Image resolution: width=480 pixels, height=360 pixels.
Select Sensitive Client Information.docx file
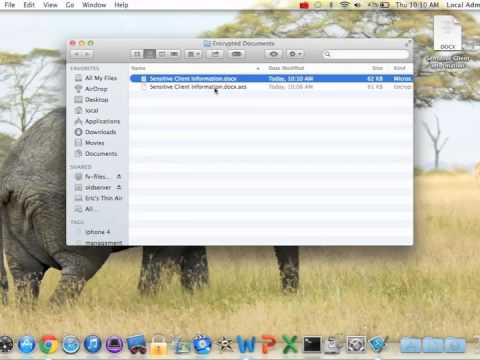pyautogui.click(x=271, y=79)
